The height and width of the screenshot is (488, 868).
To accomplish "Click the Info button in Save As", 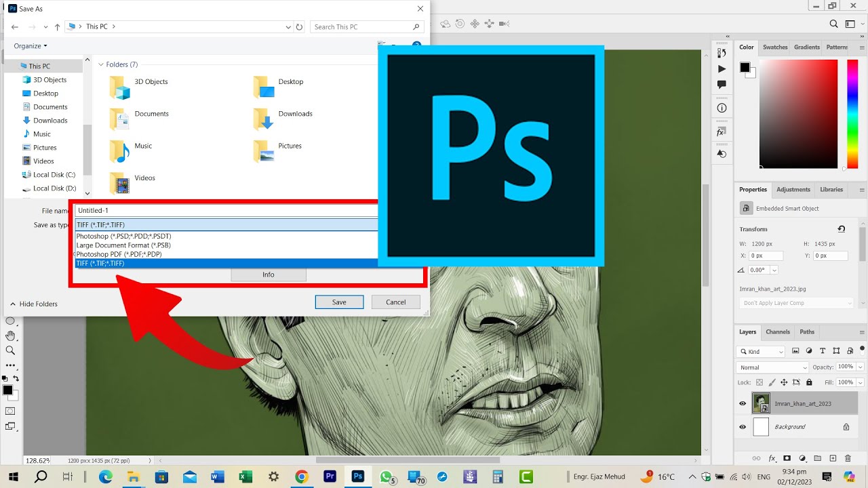I will pyautogui.click(x=269, y=274).
